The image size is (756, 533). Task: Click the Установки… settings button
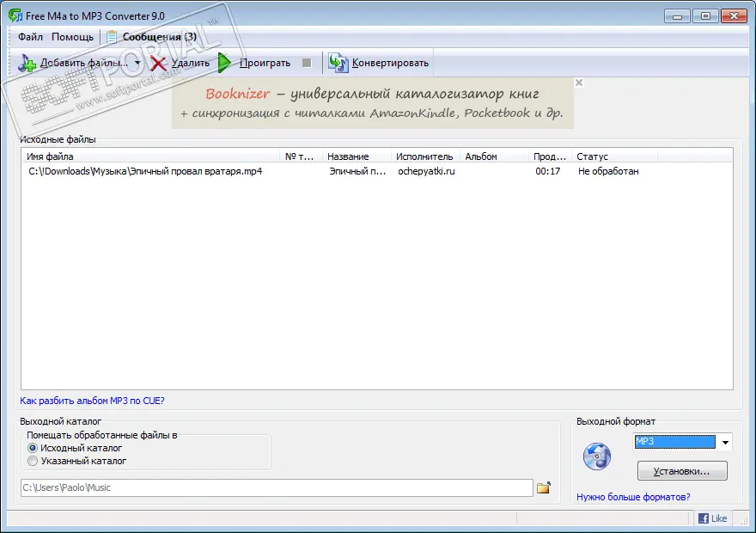point(682,471)
